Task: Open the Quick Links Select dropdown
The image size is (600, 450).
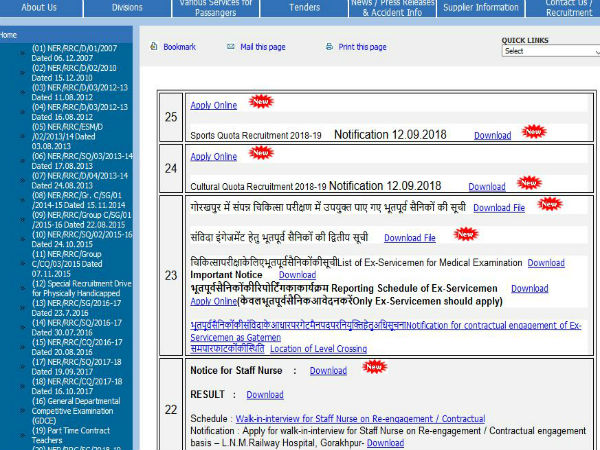Action: coord(551,51)
